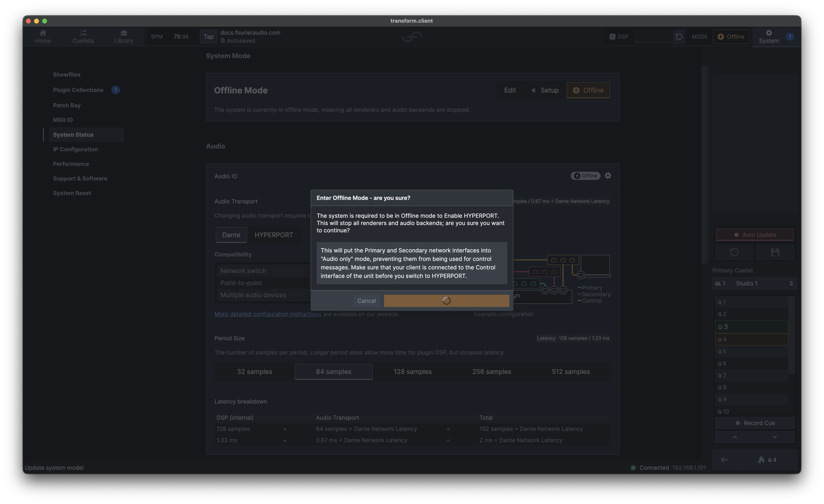
Task: Fire cue Q 4 flame button
Action: [x=767, y=460]
